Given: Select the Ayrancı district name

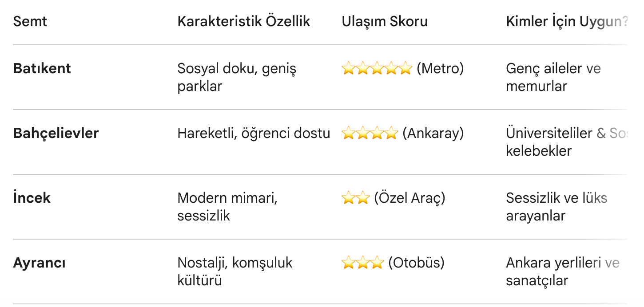Looking at the screenshot, I should click(40, 263).
